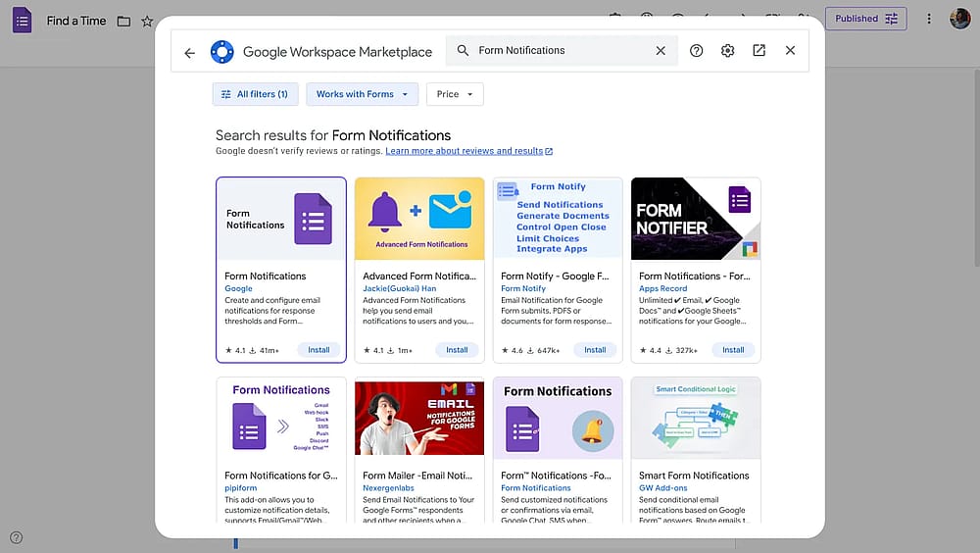Move form to folder icon
The width and height of the screenshot is (980, 553).
pyautogui.click(x=123, y=22)
